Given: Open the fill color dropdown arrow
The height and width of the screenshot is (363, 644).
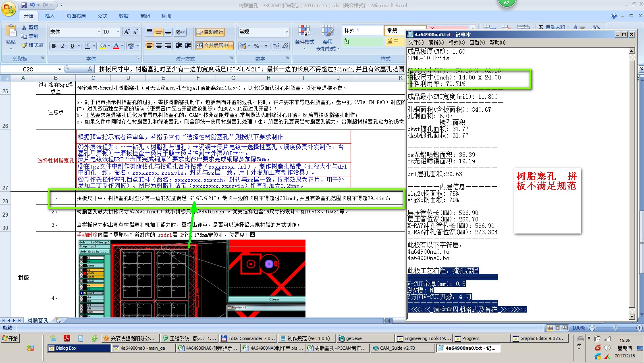Looking at the screenshot, I should click(109, 46).
